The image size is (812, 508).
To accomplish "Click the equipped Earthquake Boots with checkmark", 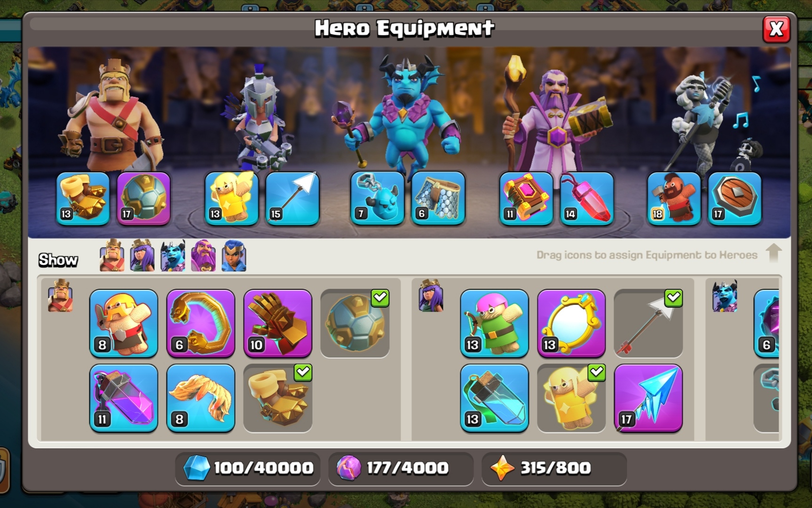I will click(x=278, y=398).
